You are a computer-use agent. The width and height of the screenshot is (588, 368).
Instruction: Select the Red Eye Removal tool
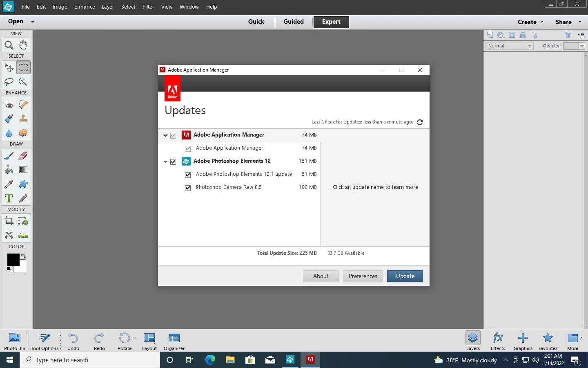coord(9,105)
